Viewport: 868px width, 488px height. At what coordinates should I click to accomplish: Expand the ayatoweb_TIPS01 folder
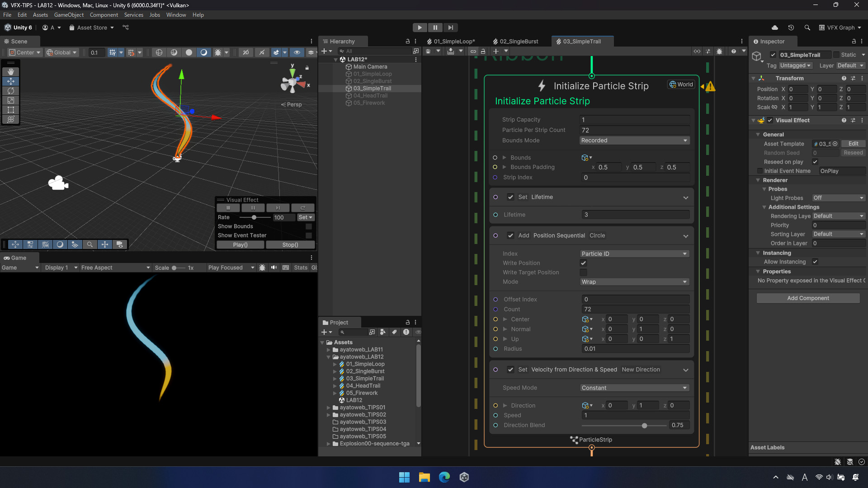pyautogui.click(x=329, y=408)
